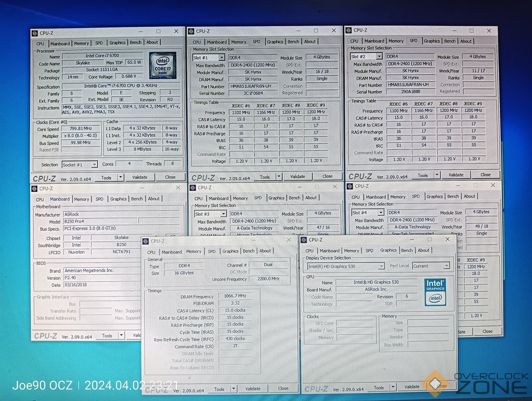This screenshot has width=532, height=401.
Task: Click CPU-Z title icon of HD Graphics 530 window
Action: 304,240
